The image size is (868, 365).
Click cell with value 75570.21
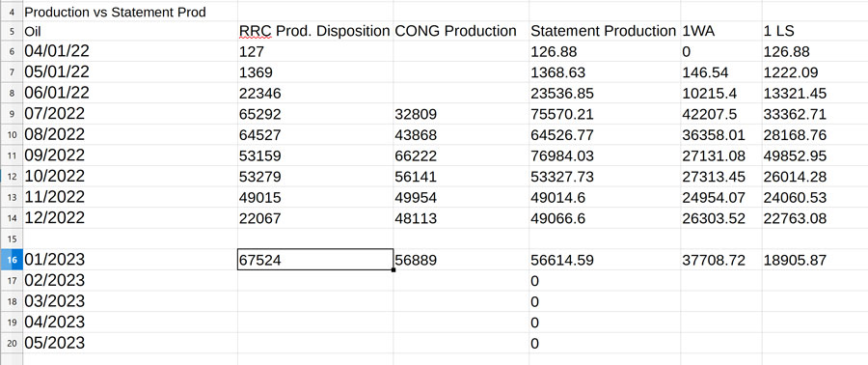click(x=605, y=114)
